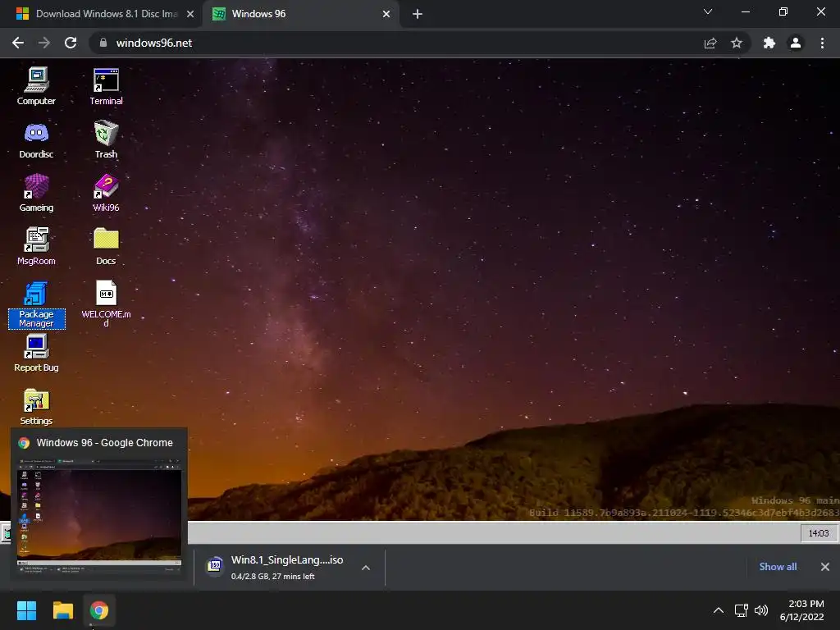Open the volume speaker tray icon
Image resolution: width=840 pixels, height=630 pixels.
tap(760, 610)
